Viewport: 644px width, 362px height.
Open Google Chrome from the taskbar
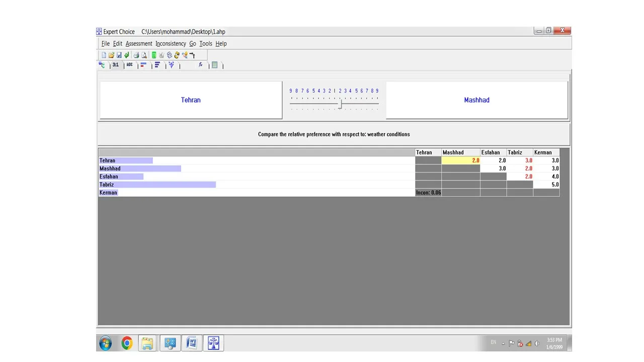point(127,343)
